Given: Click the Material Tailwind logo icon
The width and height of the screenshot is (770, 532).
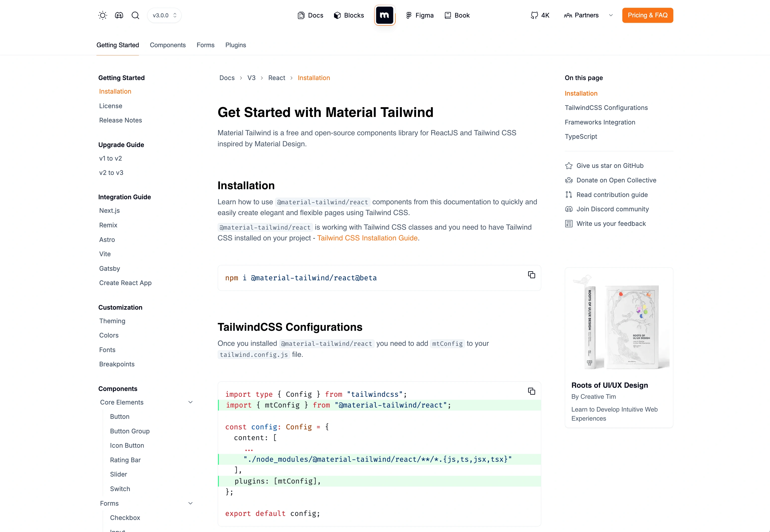Looking at the screenshot, I should [385, 15].
